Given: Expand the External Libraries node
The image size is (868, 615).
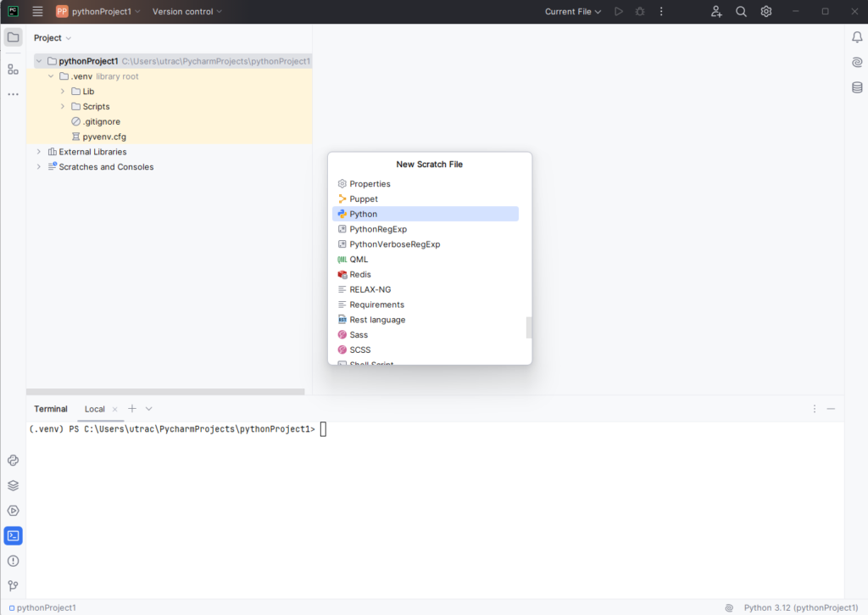Looking at the screenshot, I should 39,152.
